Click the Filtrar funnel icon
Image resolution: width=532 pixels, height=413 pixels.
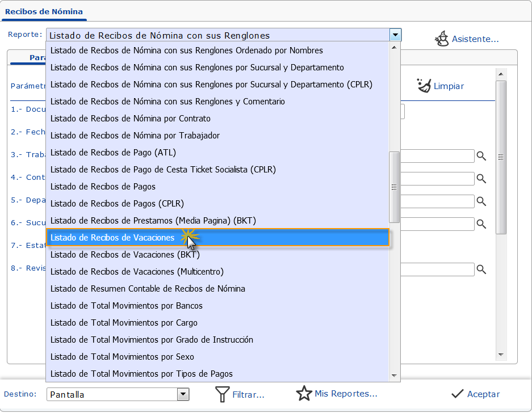[x=222, y=394]
